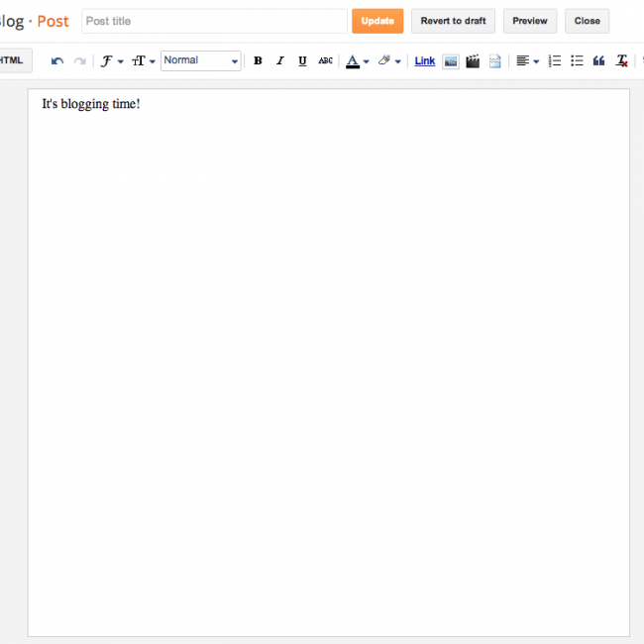
Task: Close the post editor
Action: [x=587, y=21]
